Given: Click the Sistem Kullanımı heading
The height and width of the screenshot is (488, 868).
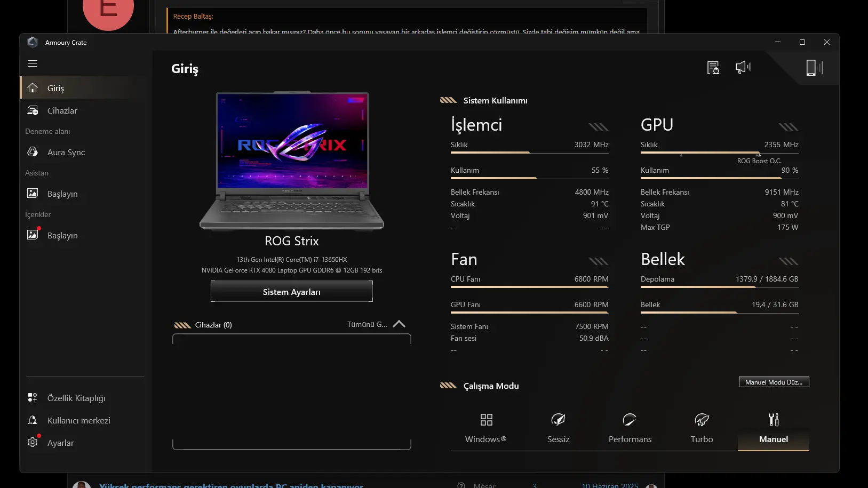Looking at the screenshot, I should click(495, 100).
